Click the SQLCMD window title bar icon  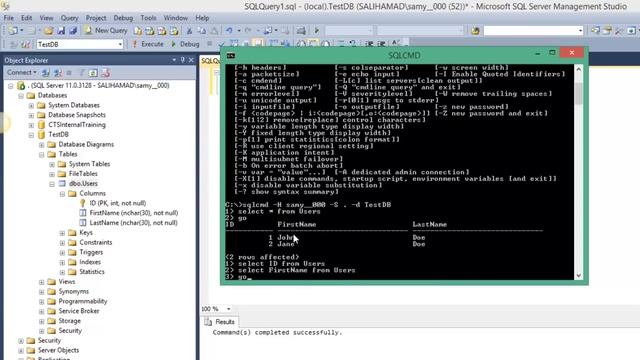pyautogui.click(x=231, y=56)
